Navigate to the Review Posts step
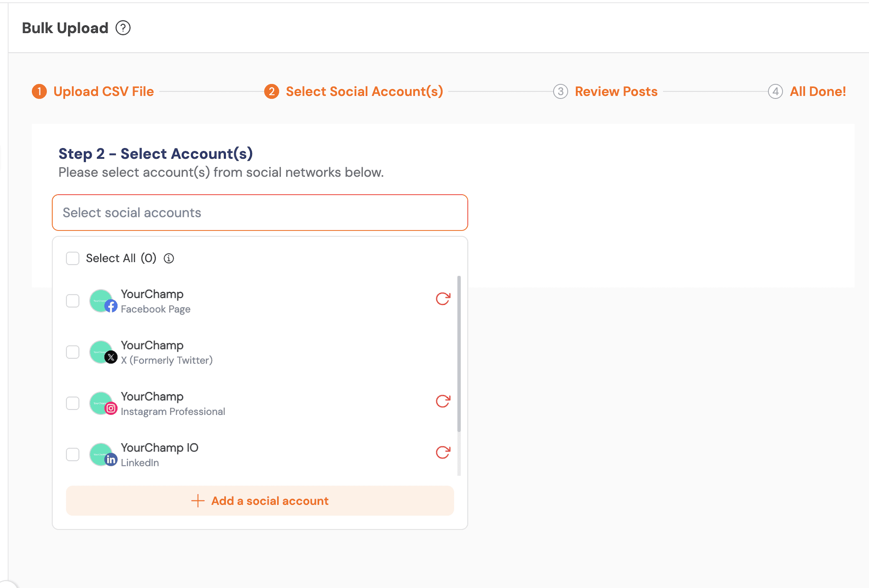Image resolution: width=869 pixels, height=588 pixels. pos(616,91)
